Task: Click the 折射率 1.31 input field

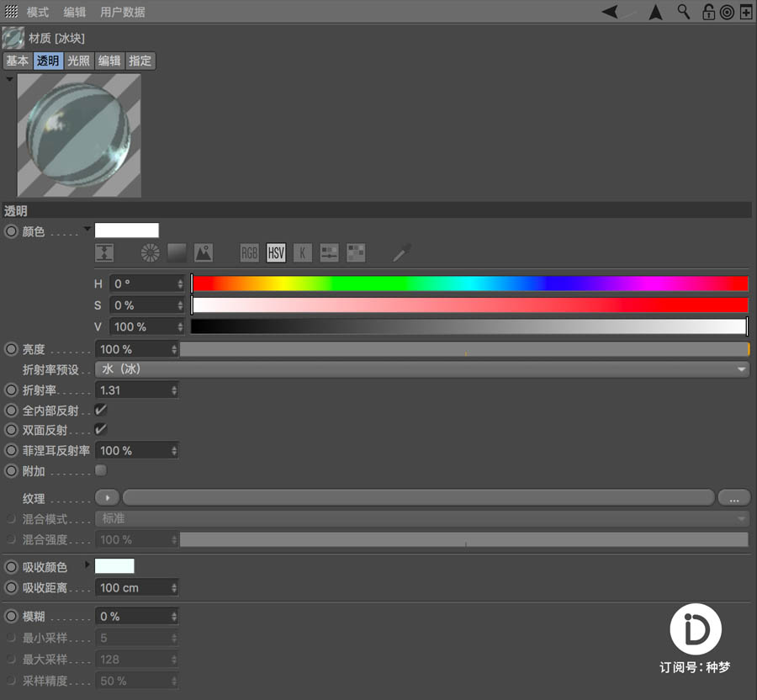Action: click(x=136, y=390)
